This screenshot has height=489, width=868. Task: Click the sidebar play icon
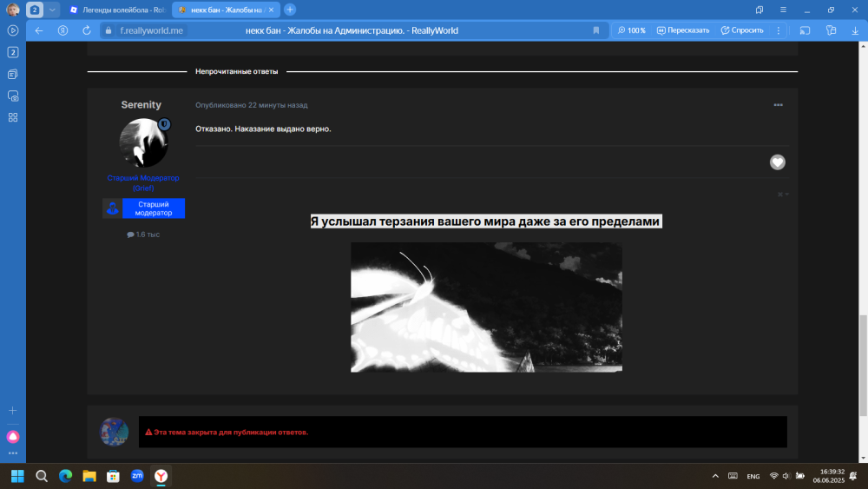13,30
